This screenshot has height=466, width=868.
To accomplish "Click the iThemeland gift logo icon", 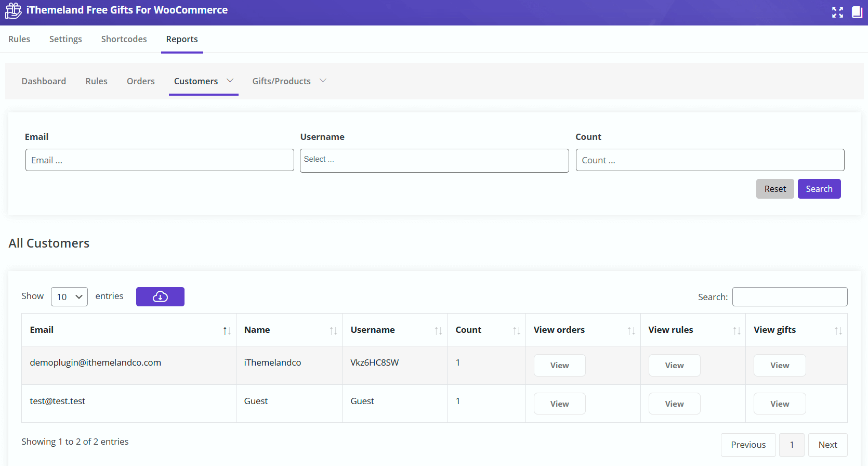I will point(13,10).
